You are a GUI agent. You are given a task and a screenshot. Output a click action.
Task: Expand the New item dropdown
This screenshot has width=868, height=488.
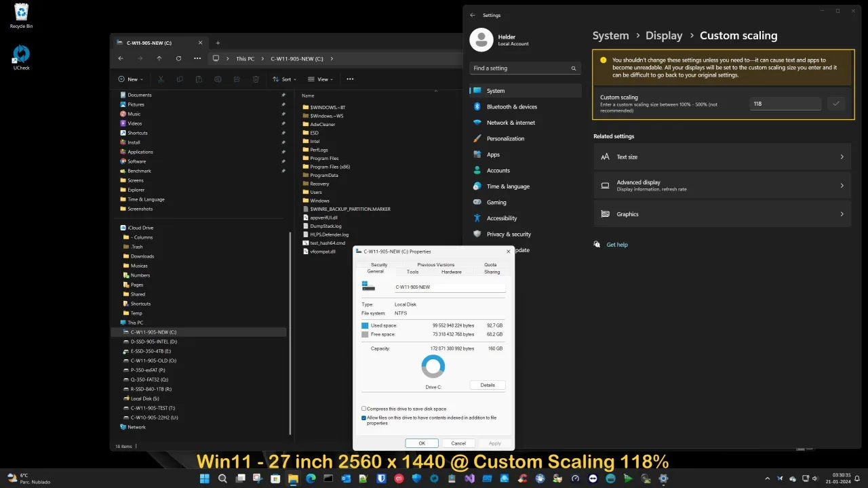[131, 79]
